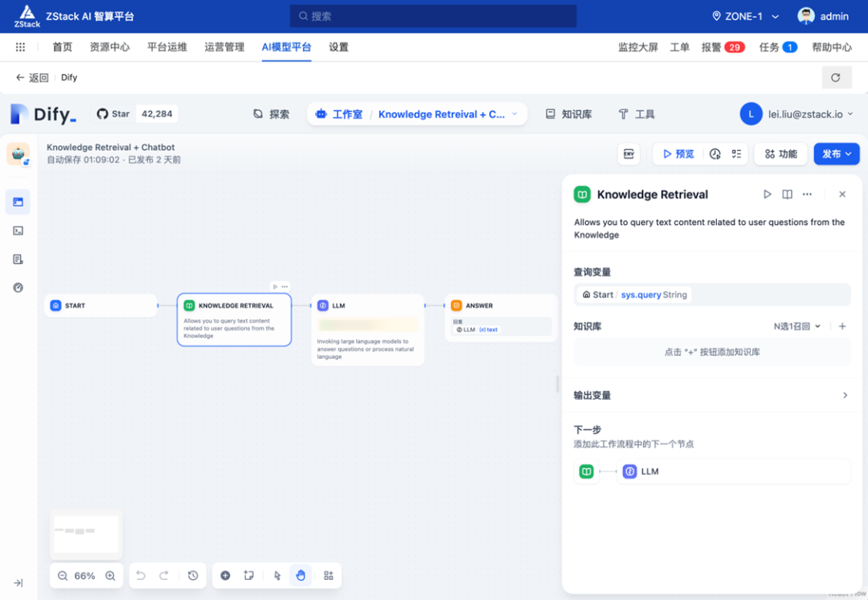This screenshot has width=868, height=600.
Task: Focus the 搜索 search field
Action: point(433,16)
